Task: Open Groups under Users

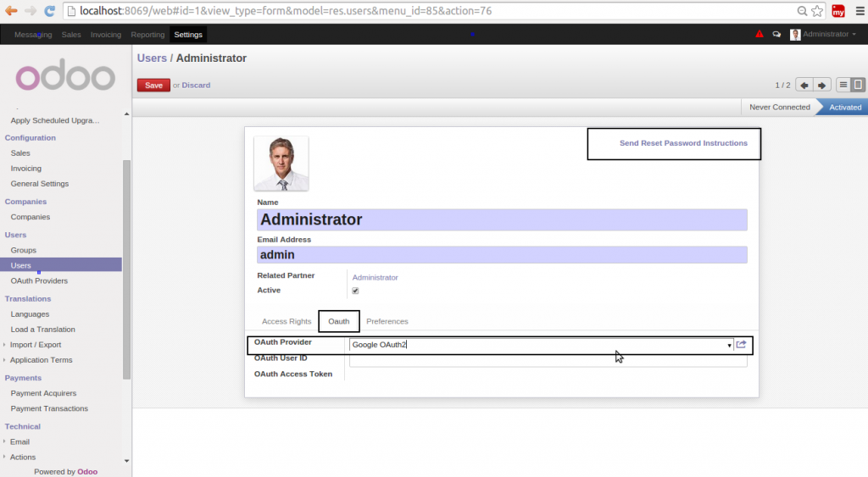Action: [x=23, y=250]
